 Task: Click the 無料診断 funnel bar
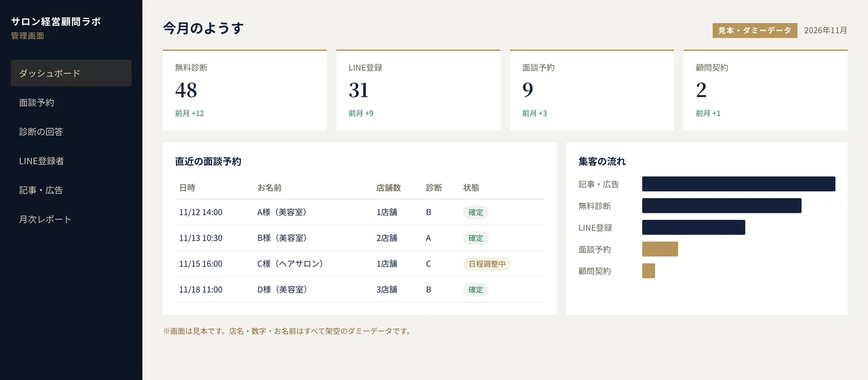(722, 206)
